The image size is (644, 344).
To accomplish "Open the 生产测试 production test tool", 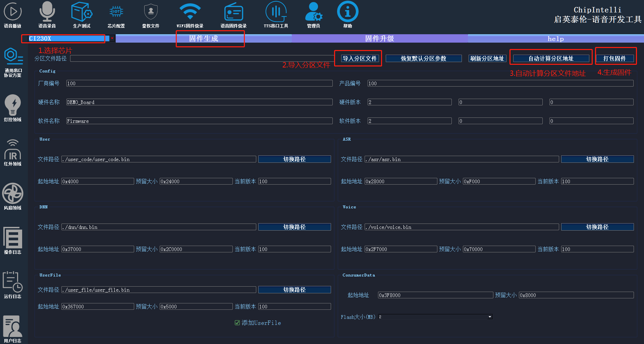I will point(82,15).
